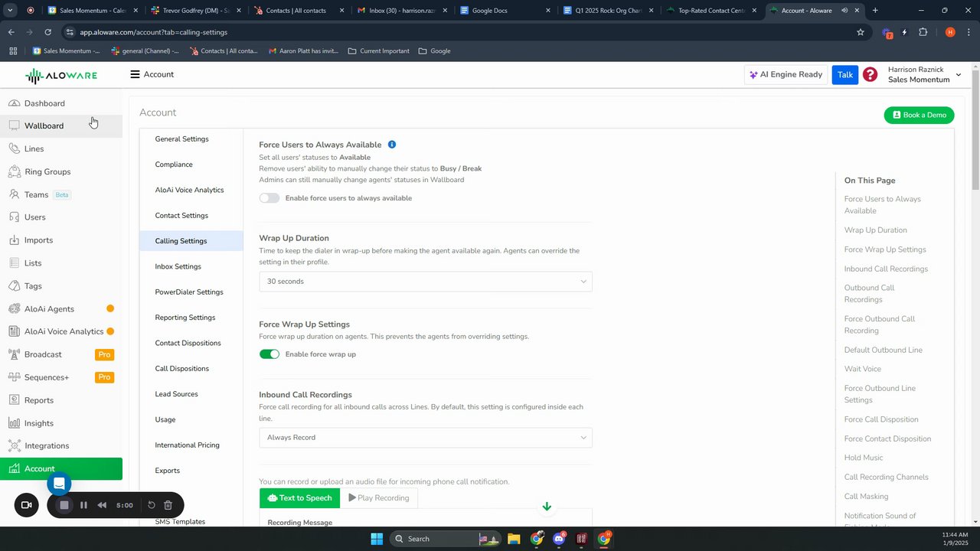The image size is (980, 551).
Task: Open the Wrap Up Duration 30 seconds dropdown
Action: (x=426, y=282)
